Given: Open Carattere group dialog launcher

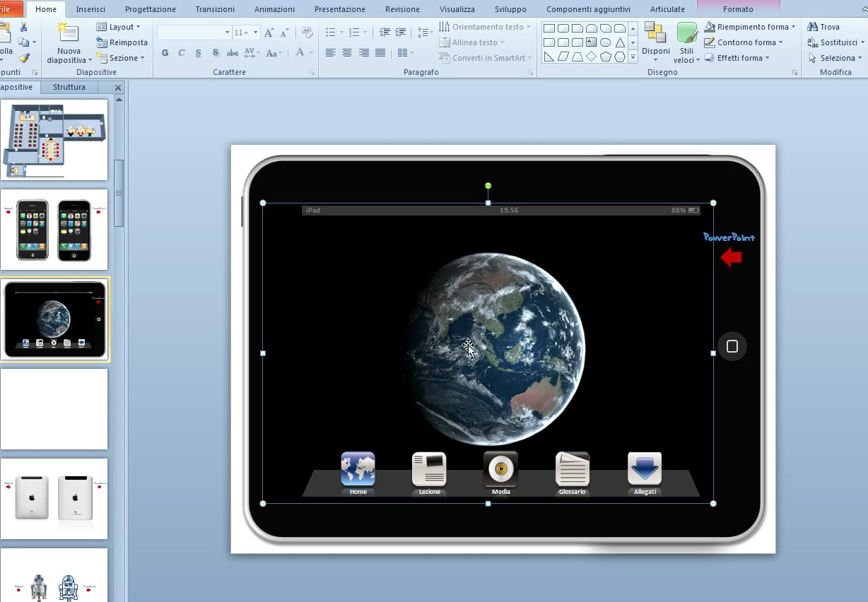Looking at the screenshot, I should click(312, 73).
